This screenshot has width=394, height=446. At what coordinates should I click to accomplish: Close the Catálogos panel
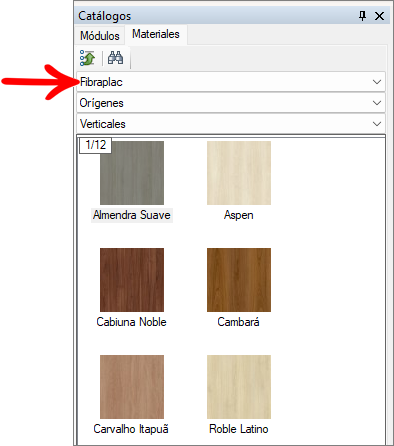(379, 16)
